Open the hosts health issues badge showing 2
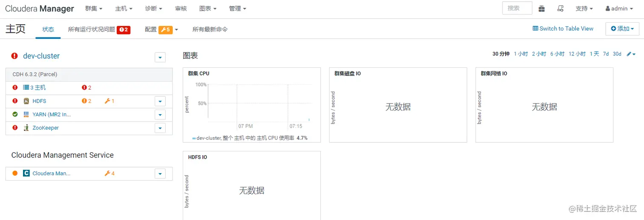Viewport: 644px width, 220px height. 86,88
